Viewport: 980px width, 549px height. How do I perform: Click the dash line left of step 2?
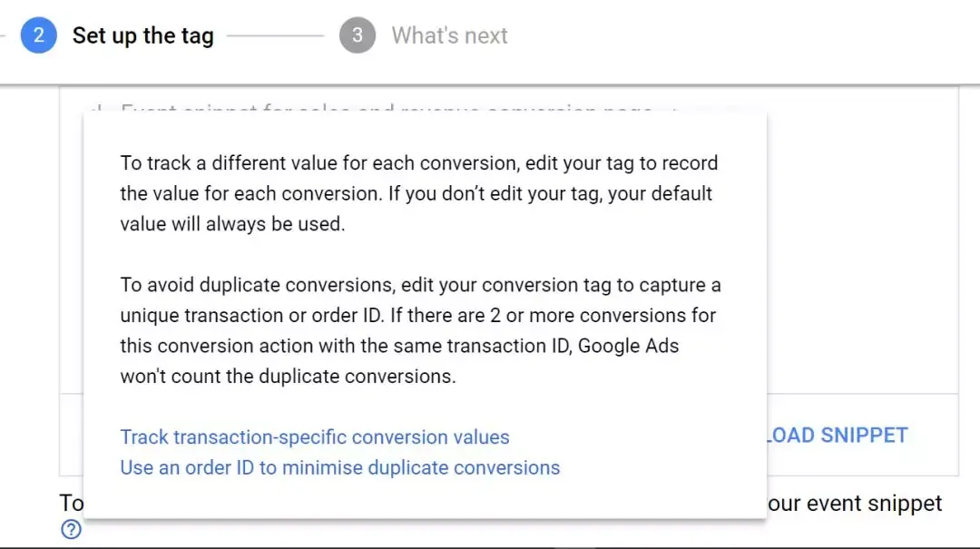3,35
